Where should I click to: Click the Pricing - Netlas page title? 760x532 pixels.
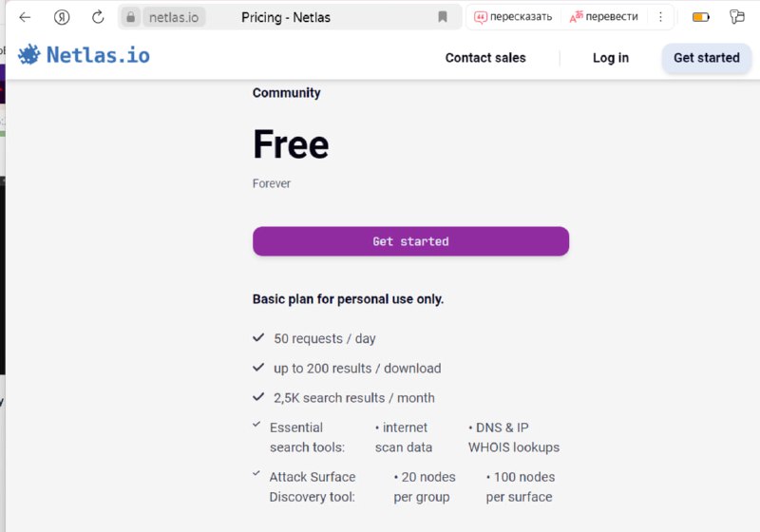click(x=286, y=17)
